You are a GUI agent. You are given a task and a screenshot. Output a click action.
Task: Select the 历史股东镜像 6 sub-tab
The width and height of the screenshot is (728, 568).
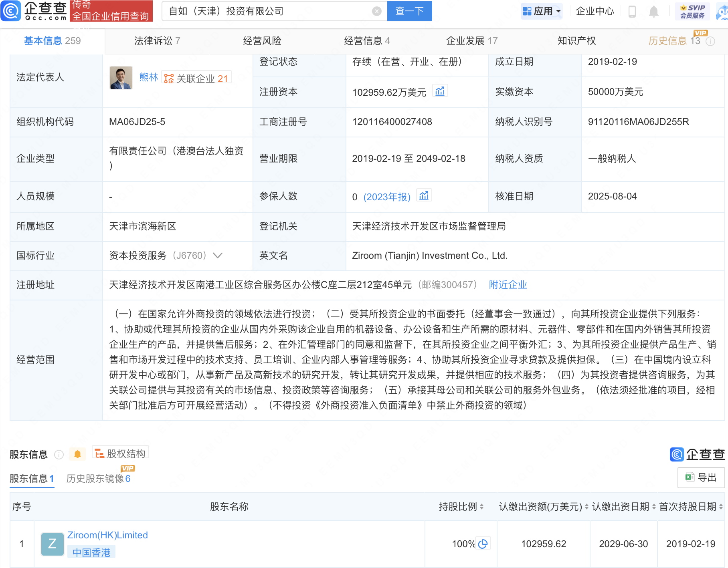pyautogui.click(x=98, y=478)
